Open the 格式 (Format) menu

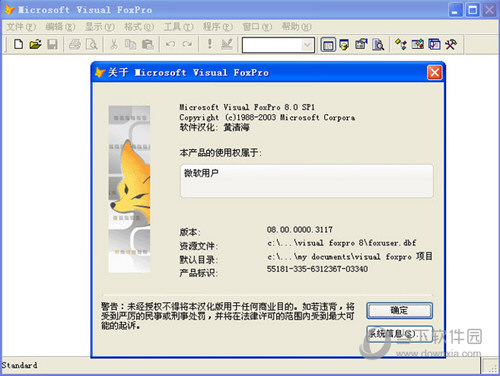tap(139, 27)
